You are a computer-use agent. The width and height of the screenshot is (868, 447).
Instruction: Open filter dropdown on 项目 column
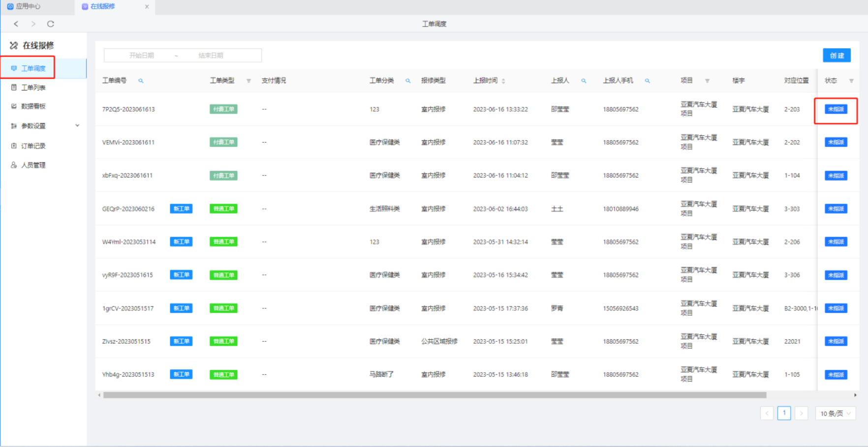point(707,81)
